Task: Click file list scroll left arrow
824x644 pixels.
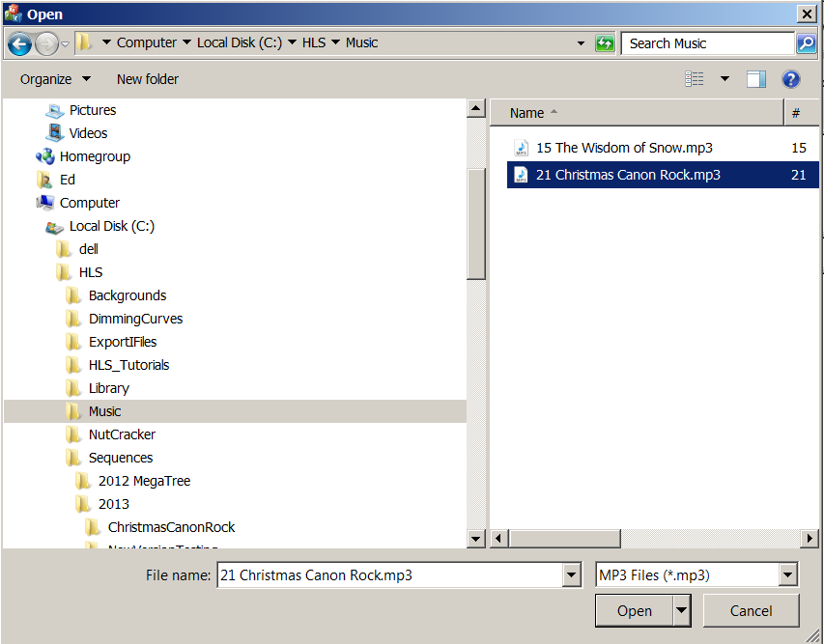Action: [x=498, y=539]
